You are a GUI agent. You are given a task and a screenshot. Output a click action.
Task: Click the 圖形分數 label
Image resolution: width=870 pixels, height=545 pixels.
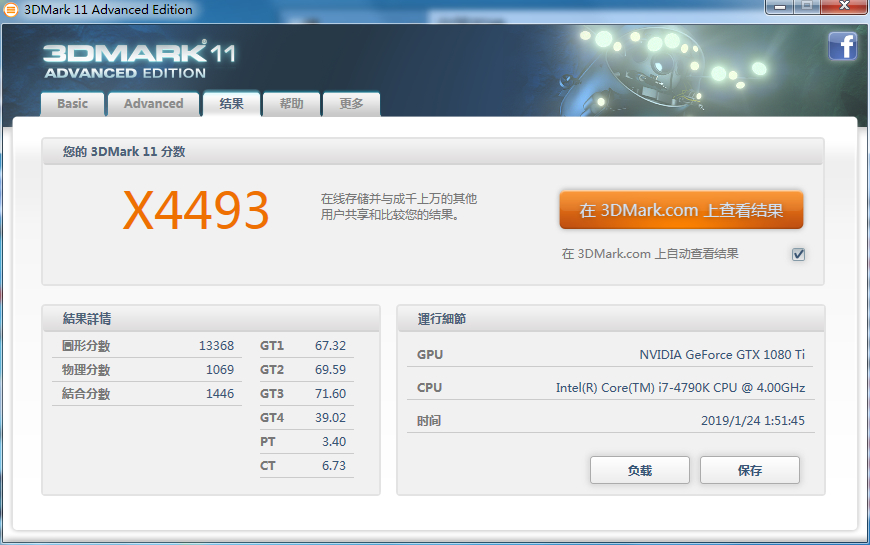[86, 346]
